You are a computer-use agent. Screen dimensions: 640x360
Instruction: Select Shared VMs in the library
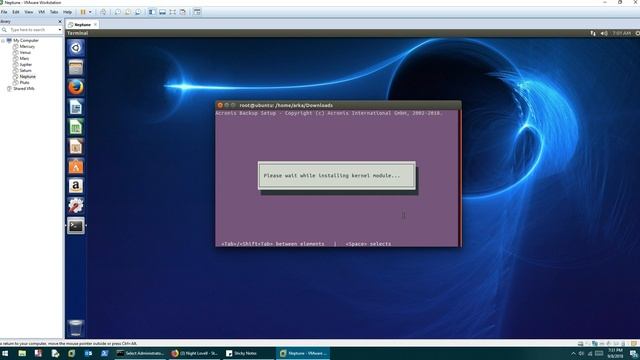coord(24,89)
